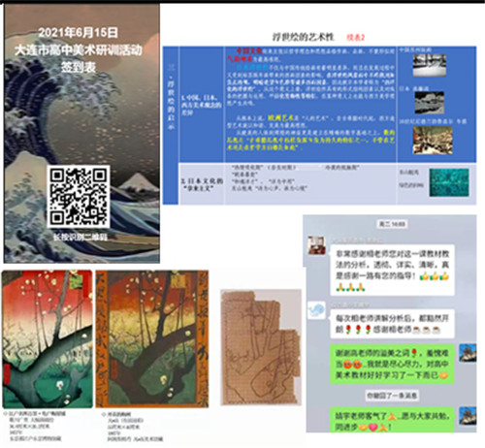Click the QR code on the sign-in poster
This screenshot has width=485, height=448.
click(79, 196)
